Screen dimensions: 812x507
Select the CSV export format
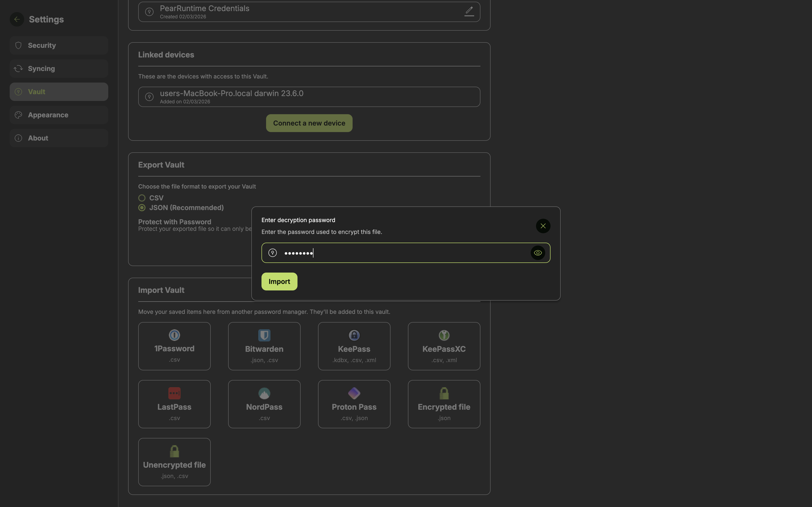[x=142, y=198]
